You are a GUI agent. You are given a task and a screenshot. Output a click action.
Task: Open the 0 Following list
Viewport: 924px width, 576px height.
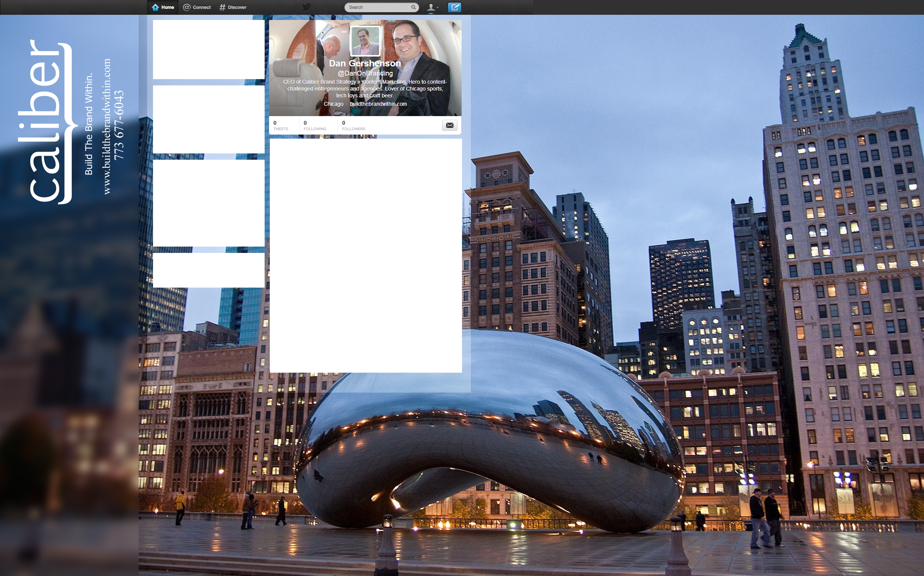pos(315,125)
